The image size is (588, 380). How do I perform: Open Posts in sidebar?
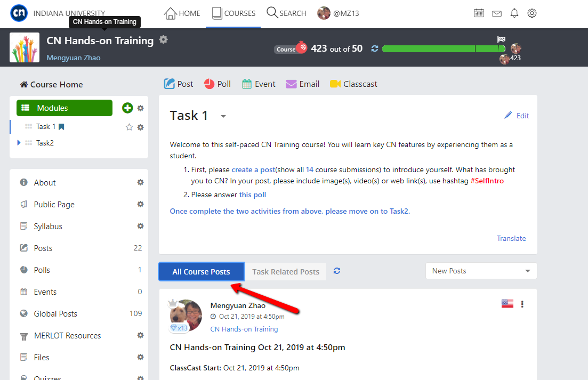tap(43, 248)
